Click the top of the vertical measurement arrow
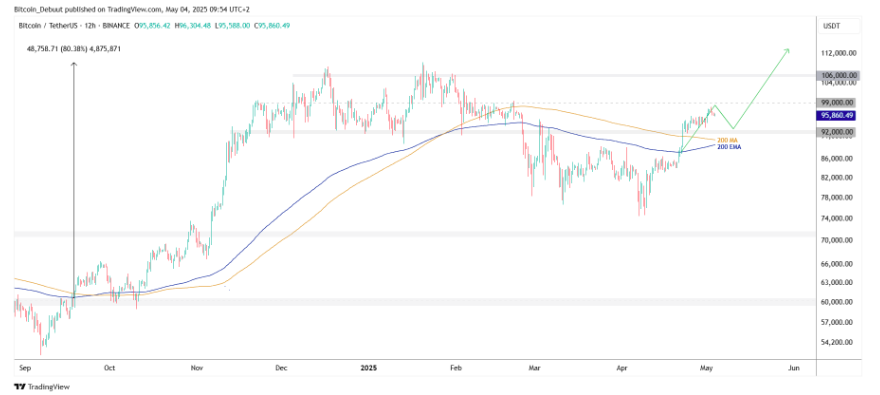Image resolution: width=880 pixels, height=395 pixels. (x=74, y=65)
